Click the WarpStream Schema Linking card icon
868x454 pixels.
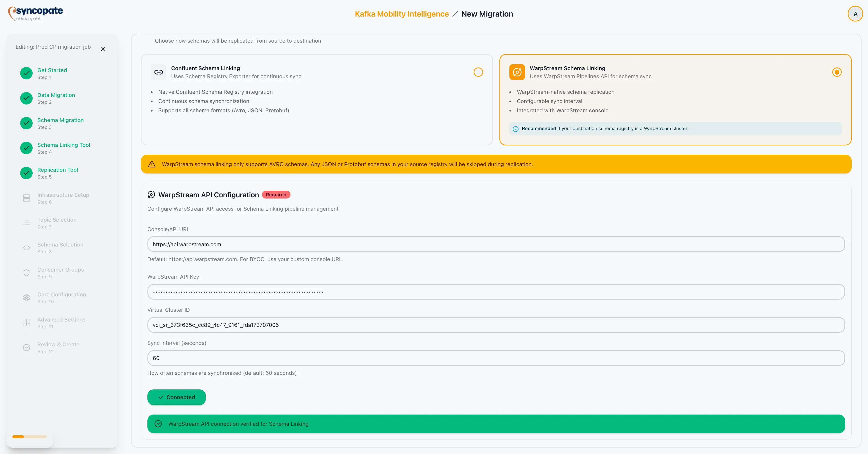(517, 72)
